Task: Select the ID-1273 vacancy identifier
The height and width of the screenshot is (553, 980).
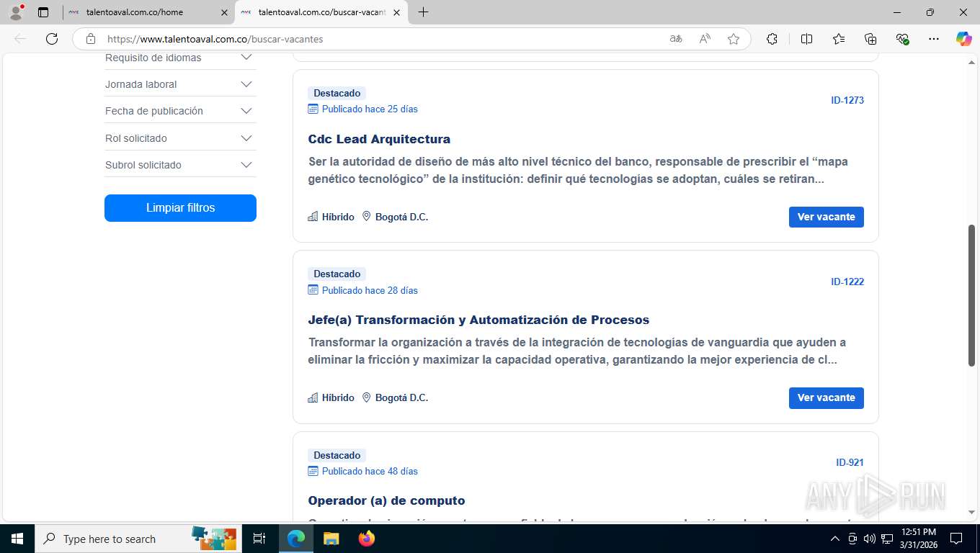Action: (x=847, y=100)
